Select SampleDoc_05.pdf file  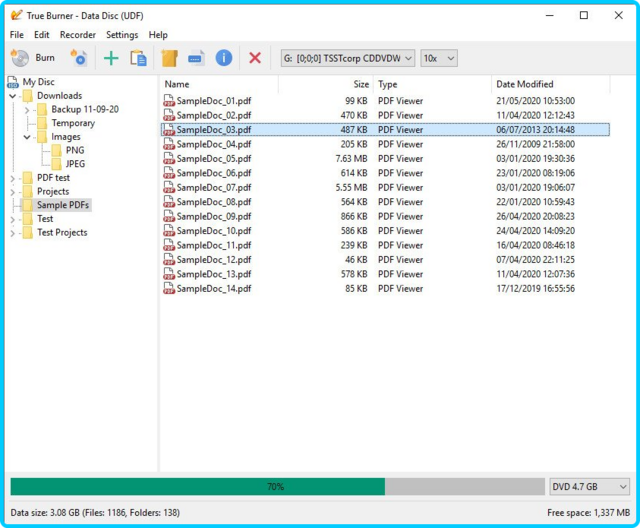[x=214, y=159]
